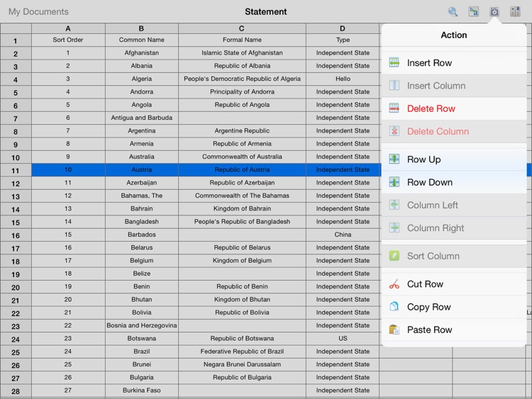Viewport: 532px width, 399px height.
Task: Click the Copy Row pages icon
Action: pos(394,307)
